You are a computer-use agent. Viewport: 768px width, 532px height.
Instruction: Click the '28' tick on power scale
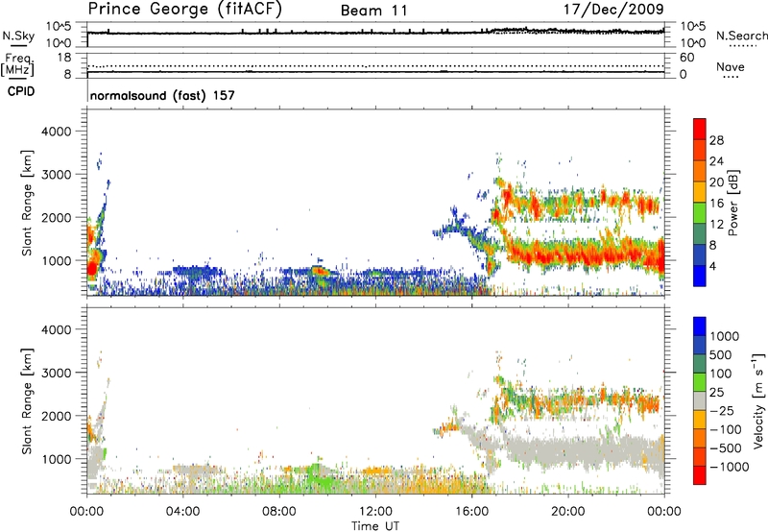(x=716, y=140)
